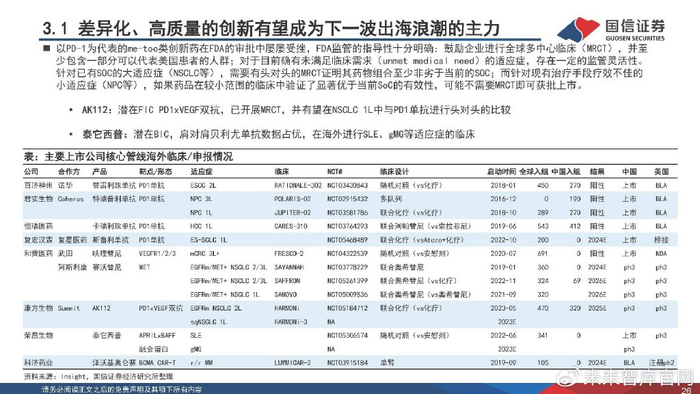Select company cell 科济药业
This screenshot has width=700, height=394.
(38, 363)
